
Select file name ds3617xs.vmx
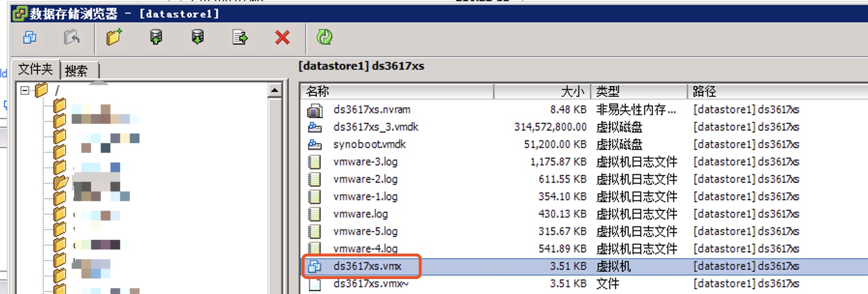[367, 266]
